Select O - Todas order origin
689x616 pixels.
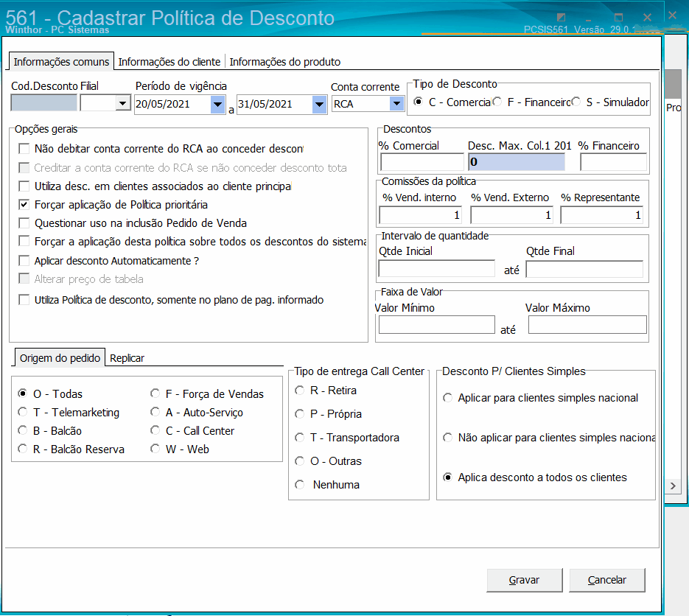click(x=22, y=393)
